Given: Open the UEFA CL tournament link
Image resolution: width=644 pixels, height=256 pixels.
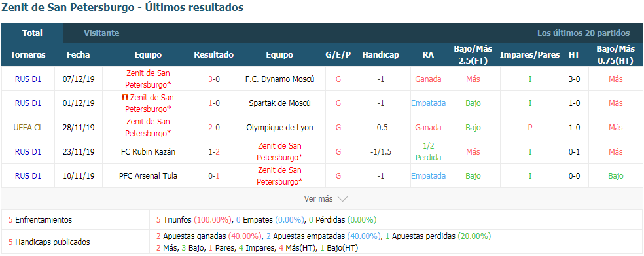Looking at the screenshot, I should coord(28,128).
